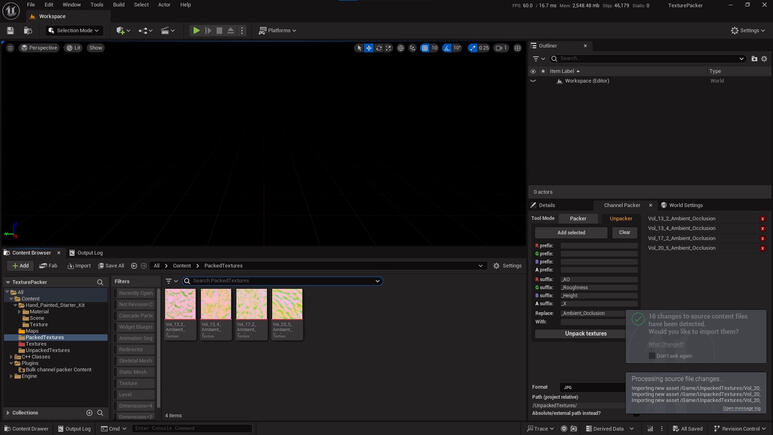Screen dimensions: 773x435
Task: Remove Vol_13_4_Ambient_Occlusion from the list
Action: pyautogui.click(x=763, y=229)
